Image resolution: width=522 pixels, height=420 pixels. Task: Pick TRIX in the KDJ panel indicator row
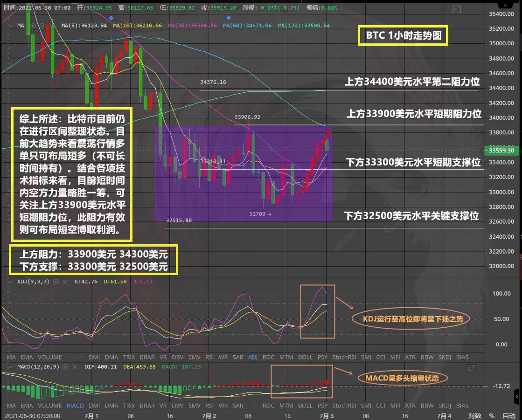point(129,357)
